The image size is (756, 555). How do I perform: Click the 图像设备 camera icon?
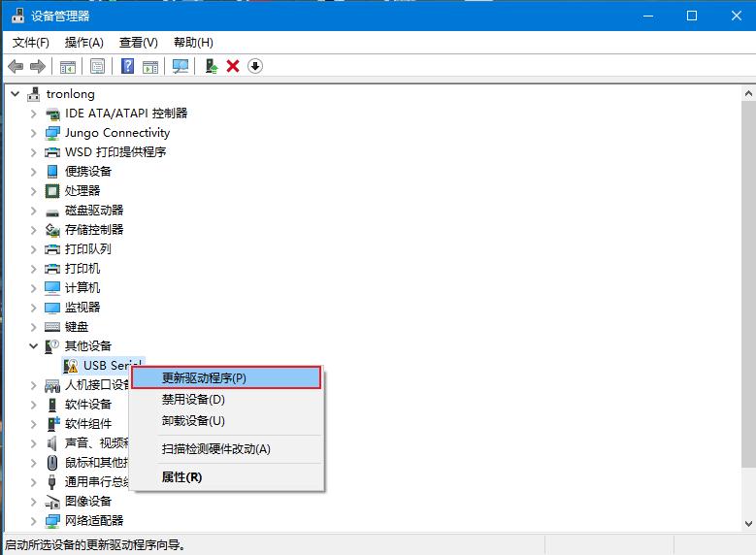(x=52, y=502)
